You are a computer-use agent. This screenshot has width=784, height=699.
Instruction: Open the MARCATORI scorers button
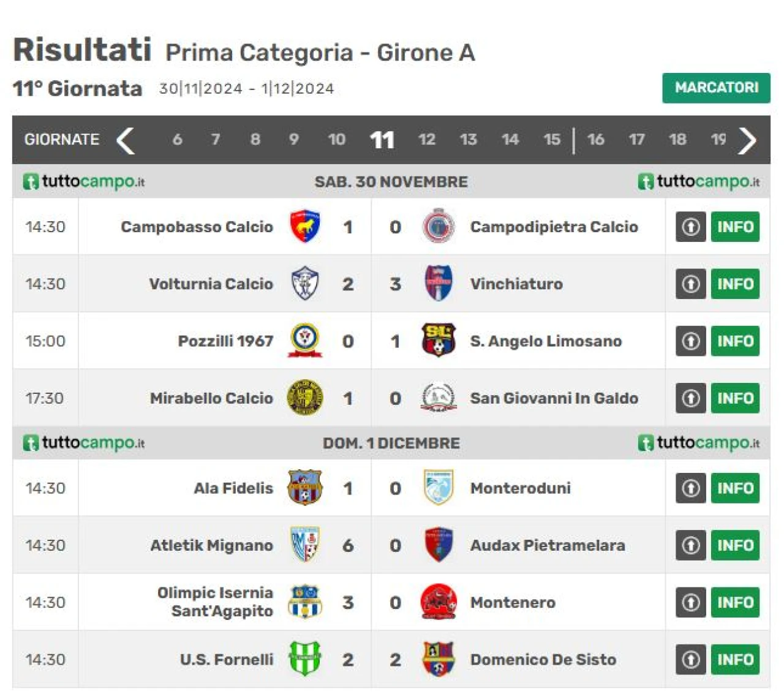pos(716,88)
